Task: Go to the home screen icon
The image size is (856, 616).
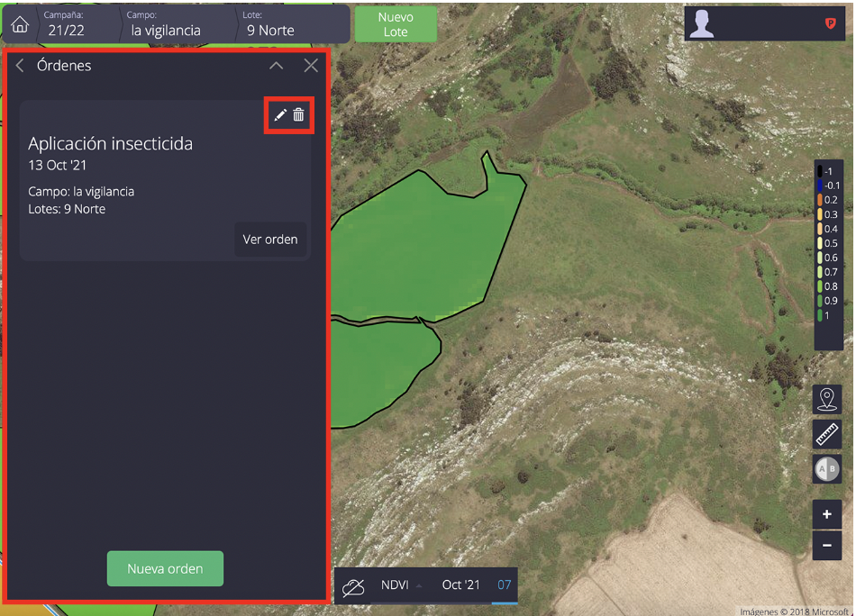Action: pyautogui.click(x=20, y=24)
